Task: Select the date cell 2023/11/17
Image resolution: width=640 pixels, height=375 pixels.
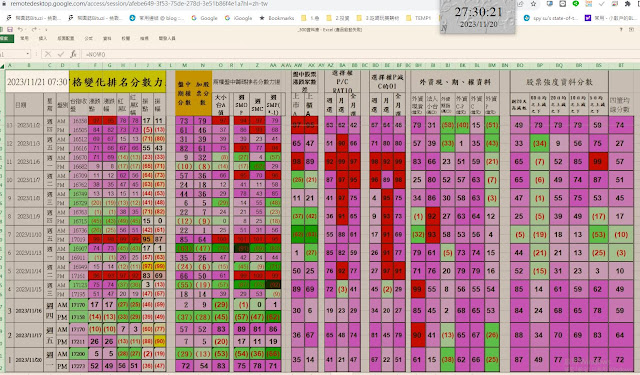Action: 29,335
